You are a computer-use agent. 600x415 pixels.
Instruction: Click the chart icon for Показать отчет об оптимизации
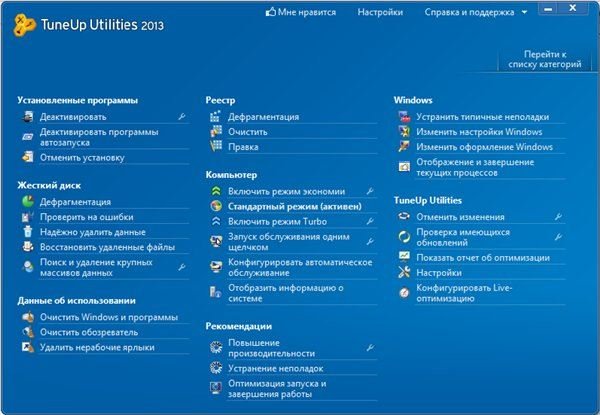[x=404, y=256]
